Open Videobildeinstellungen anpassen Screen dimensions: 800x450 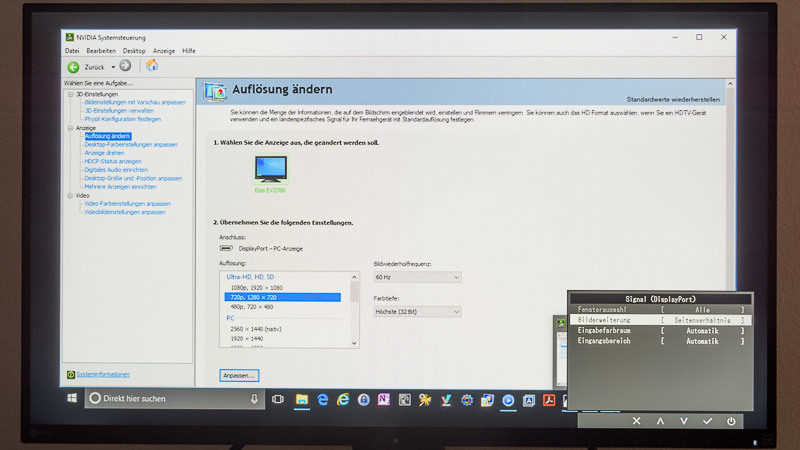(125, 212)
